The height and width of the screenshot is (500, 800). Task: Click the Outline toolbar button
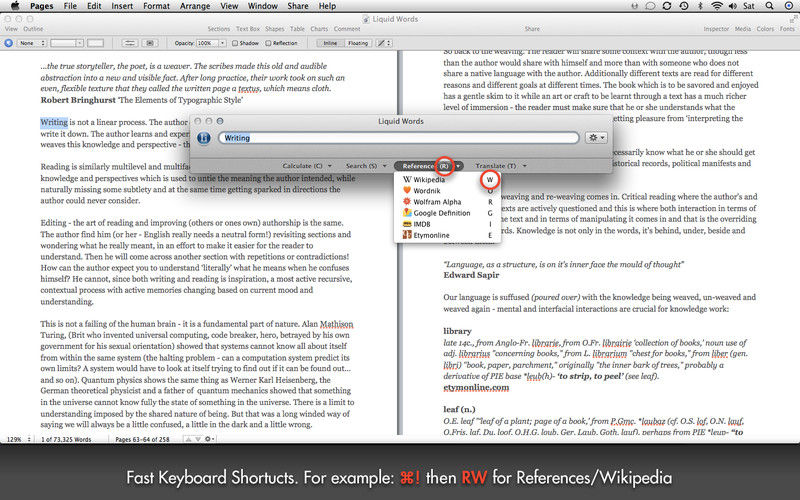(x=33, y=29)
